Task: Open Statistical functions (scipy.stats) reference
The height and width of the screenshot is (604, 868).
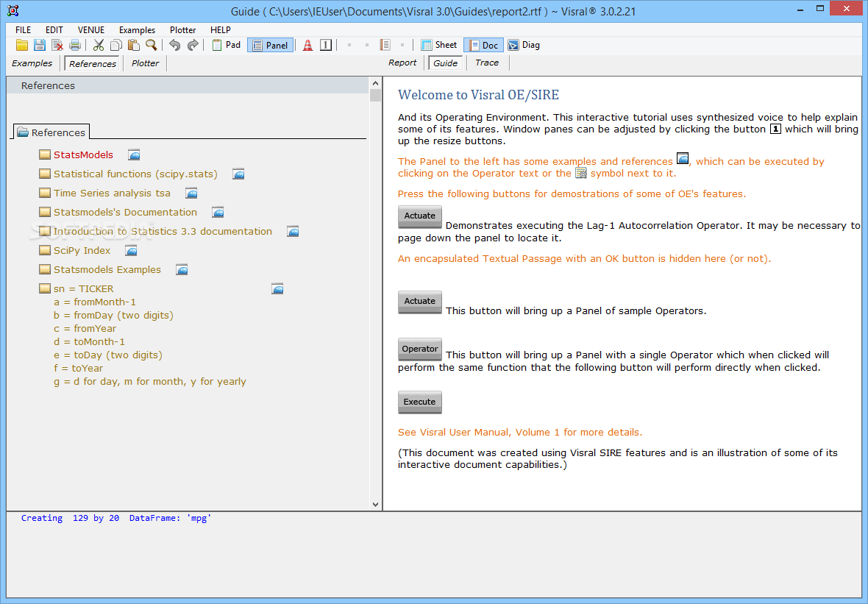Action: (x=135, y=174)
